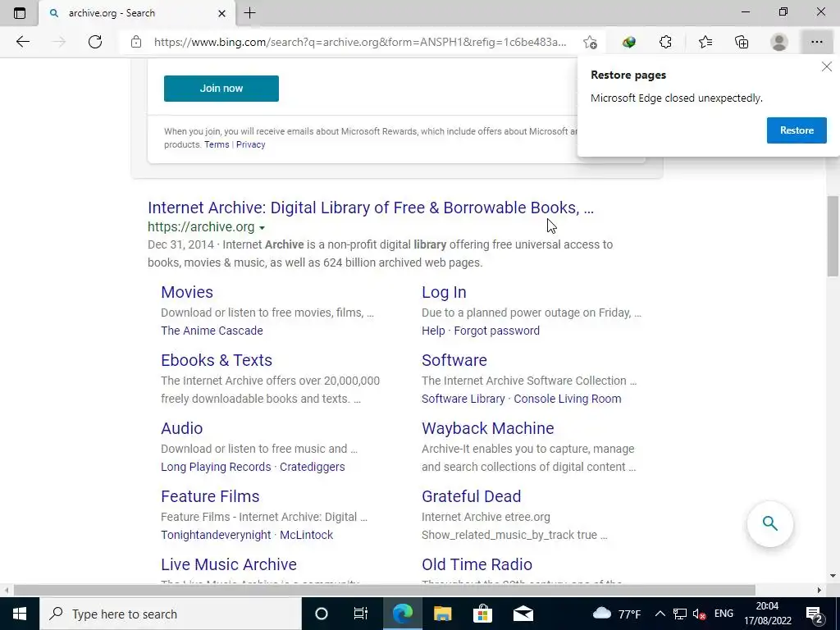This screenshot has height=630, width=840.
Task: Open File Explorer from the taskbar
Action: point(442,614)
